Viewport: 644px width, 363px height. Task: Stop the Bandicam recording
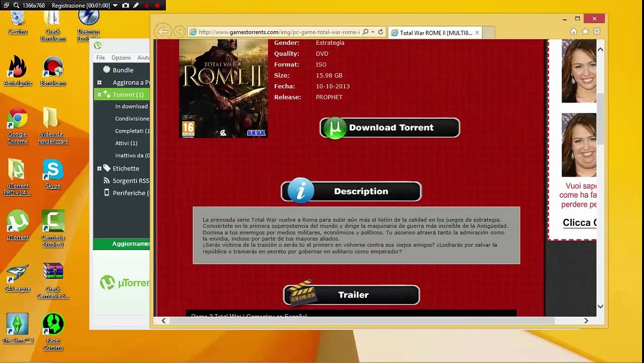click(157, 5)
